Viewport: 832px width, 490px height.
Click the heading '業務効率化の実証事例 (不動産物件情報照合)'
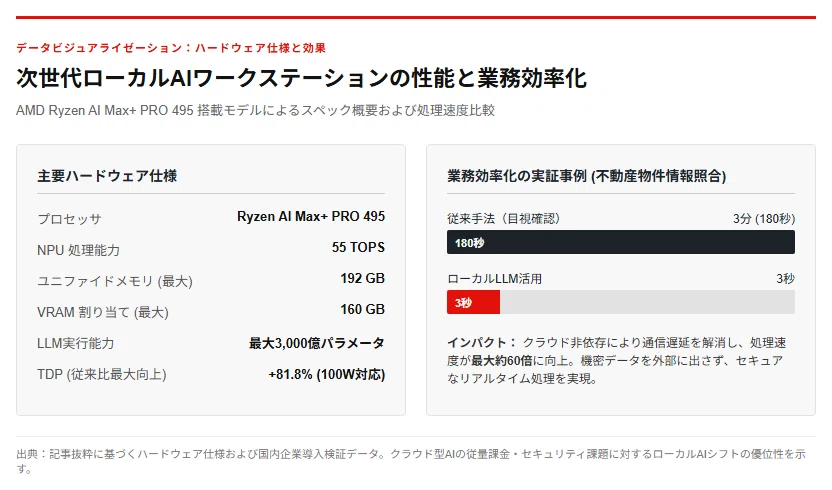[x=586, y=176]
